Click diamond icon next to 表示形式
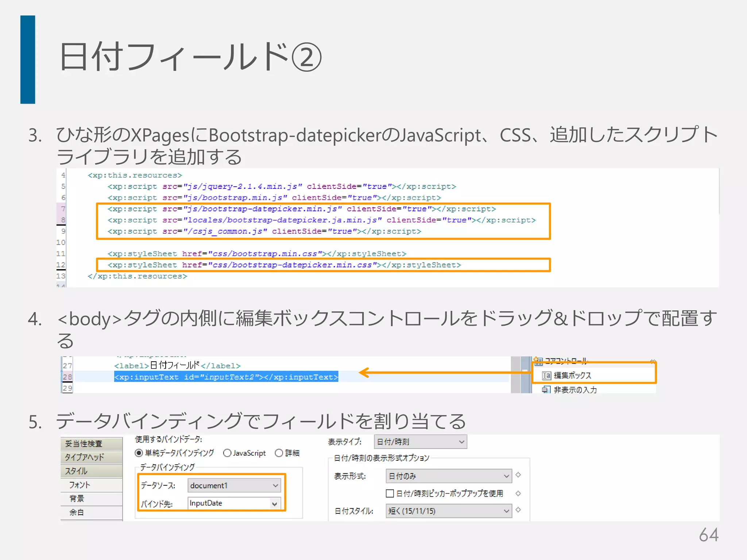The image size is (747, 560). coord(518,475)
